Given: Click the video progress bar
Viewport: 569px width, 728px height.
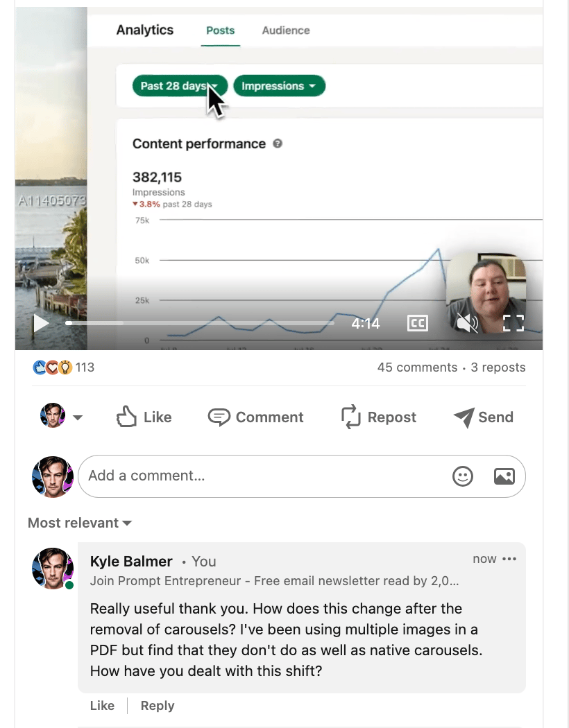Looking at the screenshot, I should click(200, 323).
